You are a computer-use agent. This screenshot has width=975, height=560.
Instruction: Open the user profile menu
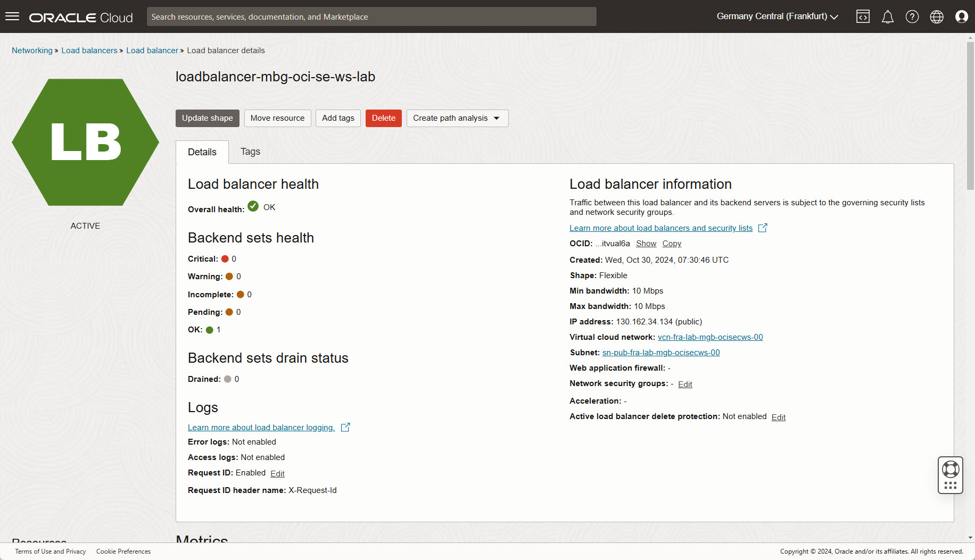coord(961,17)
